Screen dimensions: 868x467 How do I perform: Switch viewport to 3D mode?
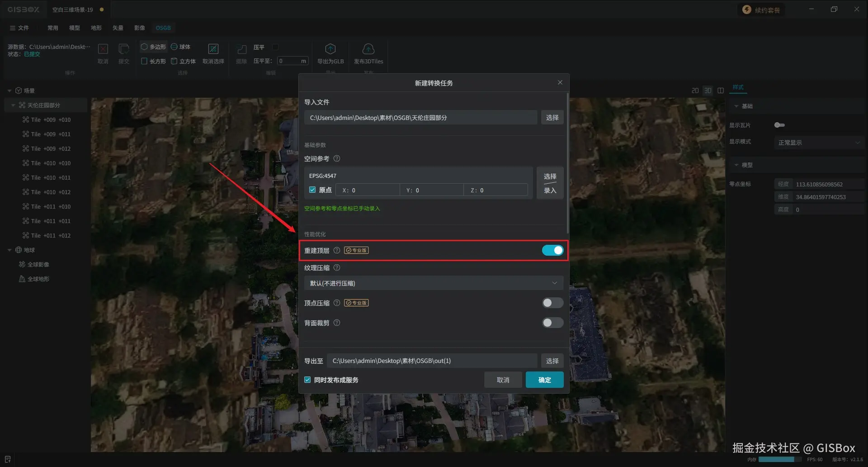708,91
